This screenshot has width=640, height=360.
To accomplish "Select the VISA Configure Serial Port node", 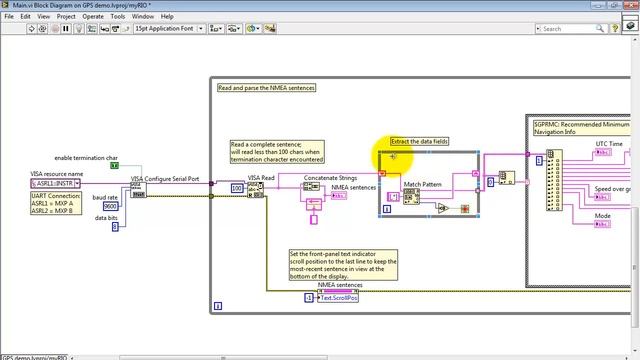I will point(138,190).
